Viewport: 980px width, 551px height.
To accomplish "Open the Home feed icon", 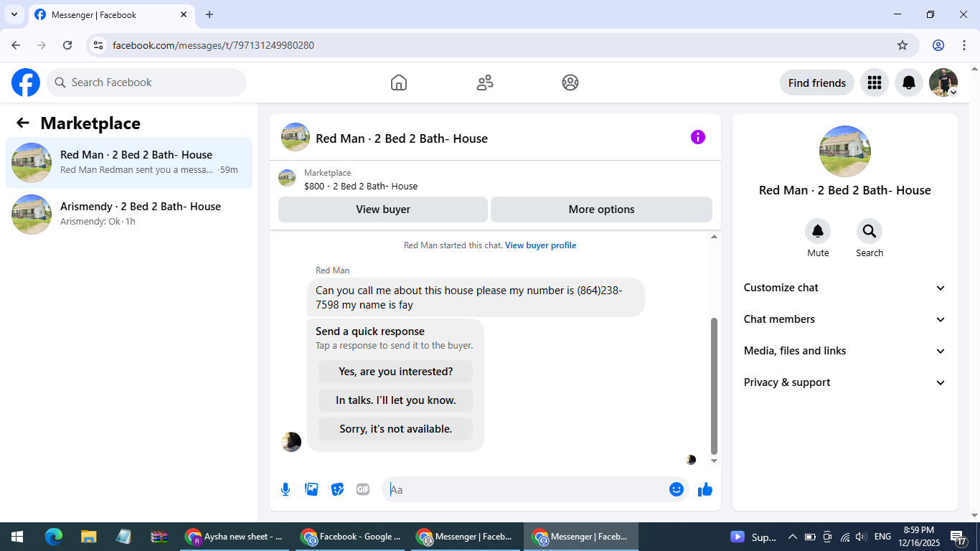I will point(399,83).
